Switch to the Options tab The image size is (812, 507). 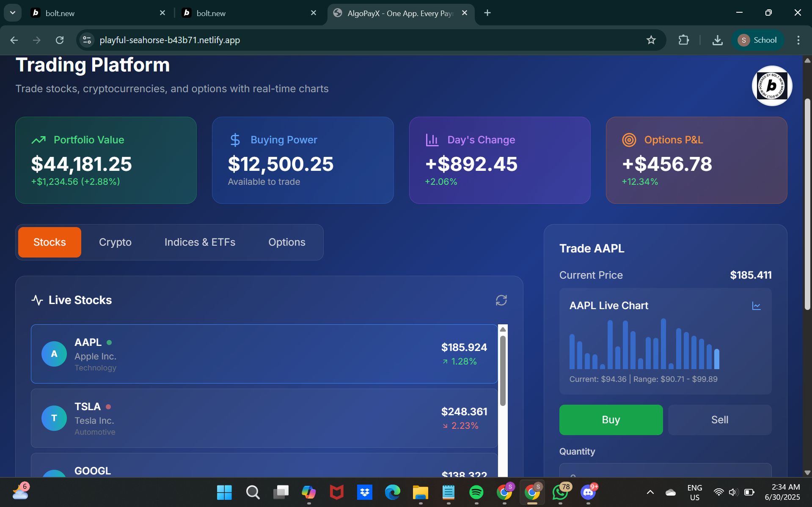[286, 242]
